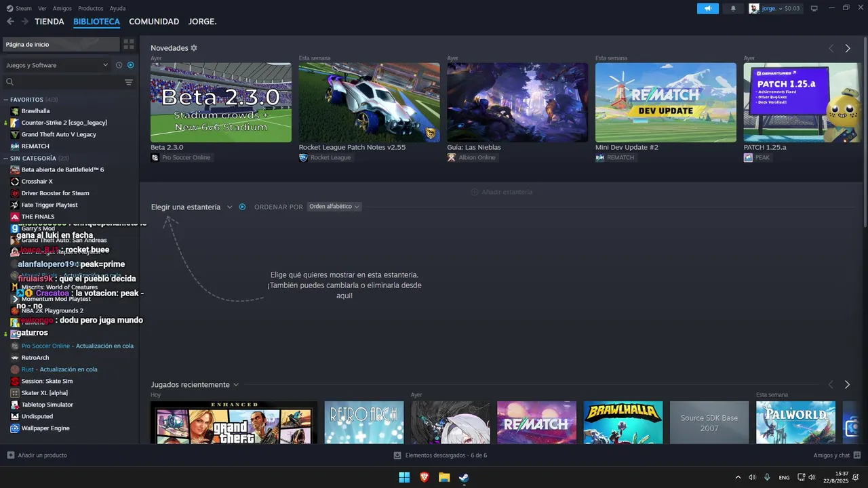Click the microphone tray icon
The image size is (868, 488).
767,477
